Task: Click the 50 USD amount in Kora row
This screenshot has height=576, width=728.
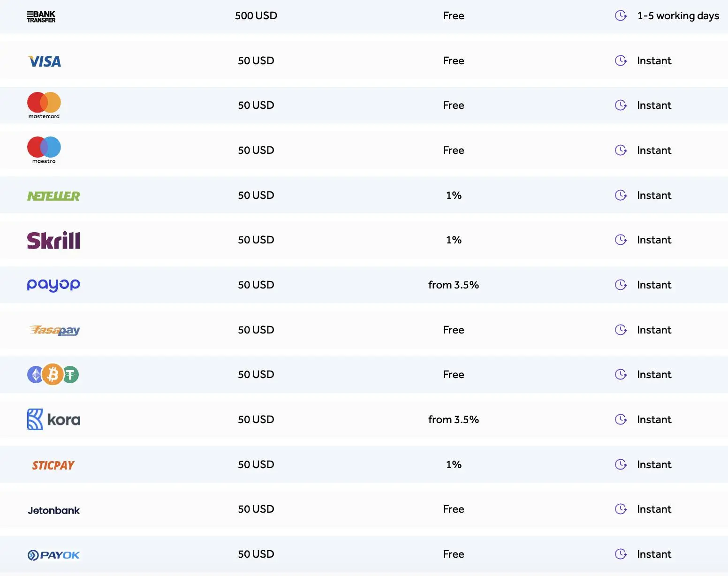Action: 256,419
